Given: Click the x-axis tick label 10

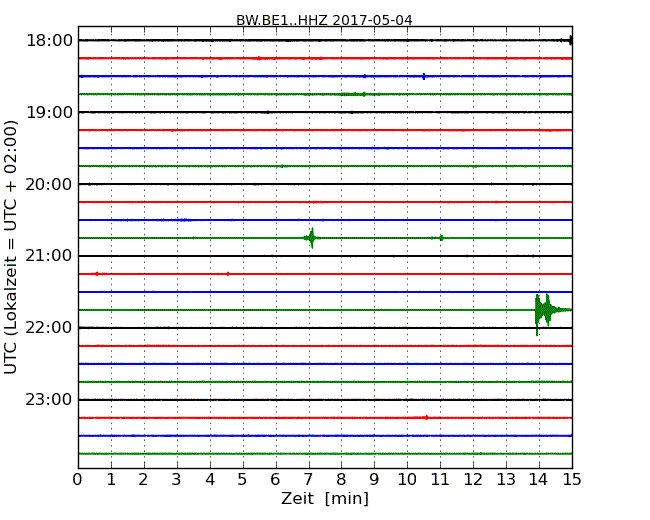Looking at the screenshot, I should [x=407, y=479].
